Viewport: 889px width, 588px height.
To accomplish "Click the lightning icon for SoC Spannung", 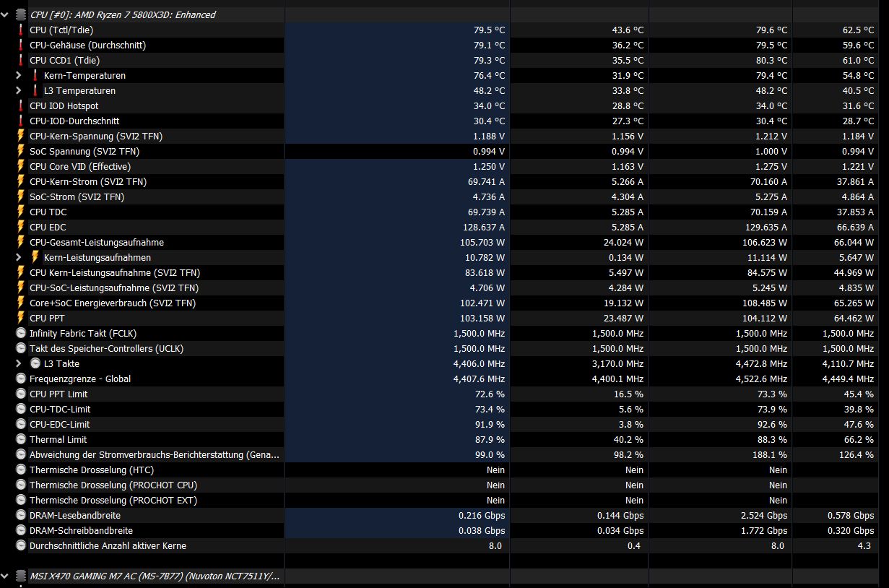I will pyautogui.click(x=20, y=151).
